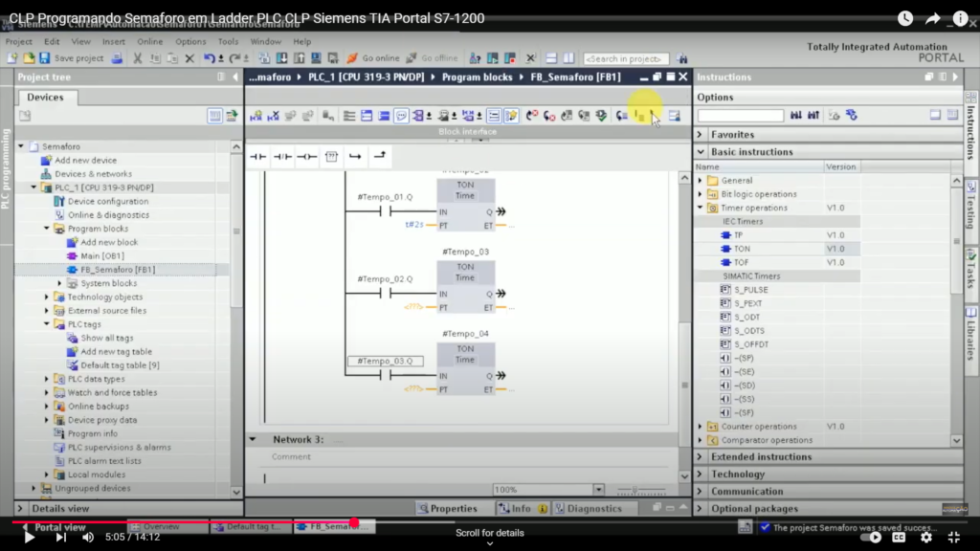980x551 pixels.
Task: Click the open branch icon
Action: click(355, 157)
